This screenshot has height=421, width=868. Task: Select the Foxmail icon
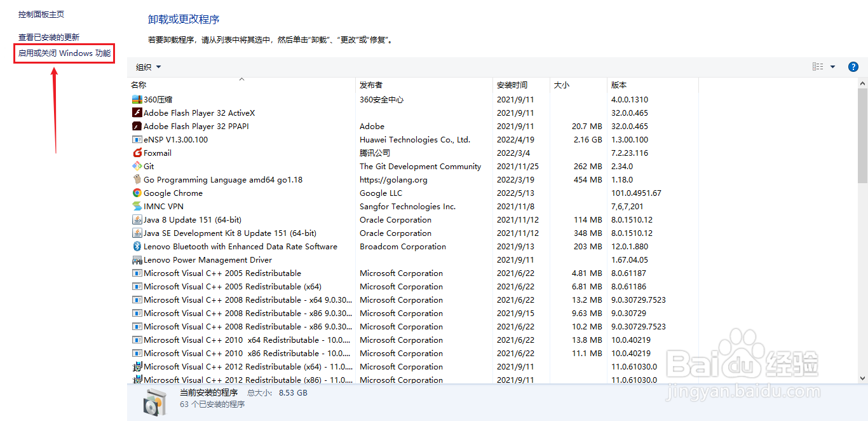pyautogui.click(x=137, y=153)
